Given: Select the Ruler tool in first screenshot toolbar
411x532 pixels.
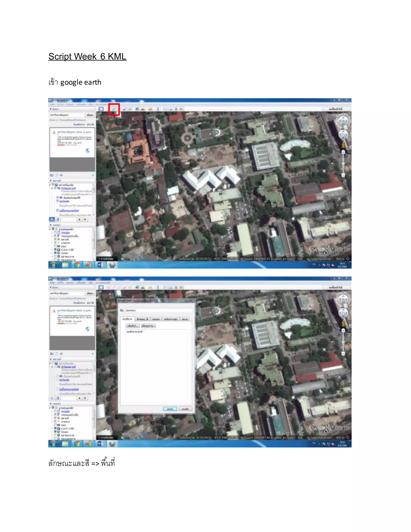Looking at the screenshot, I should pyautogui.click(x=158, y=109).
